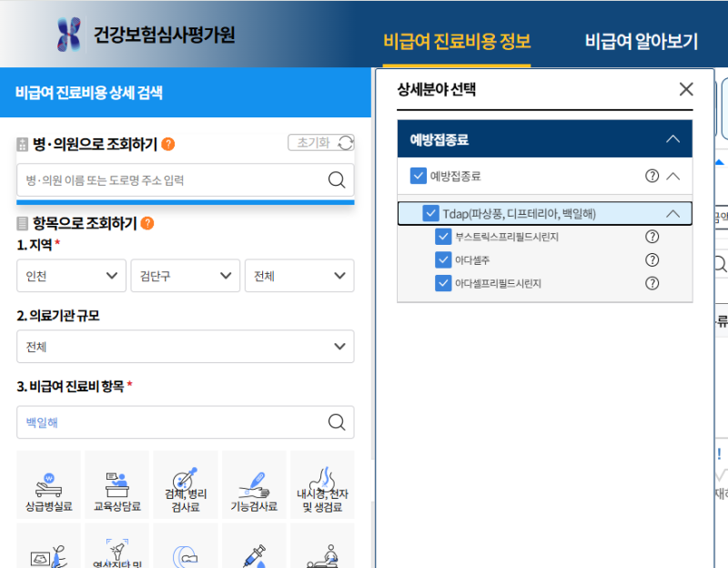728x568 pixels.
Task: Uncheck the 예방접종료 checkbox
Action: coord(419,176)
